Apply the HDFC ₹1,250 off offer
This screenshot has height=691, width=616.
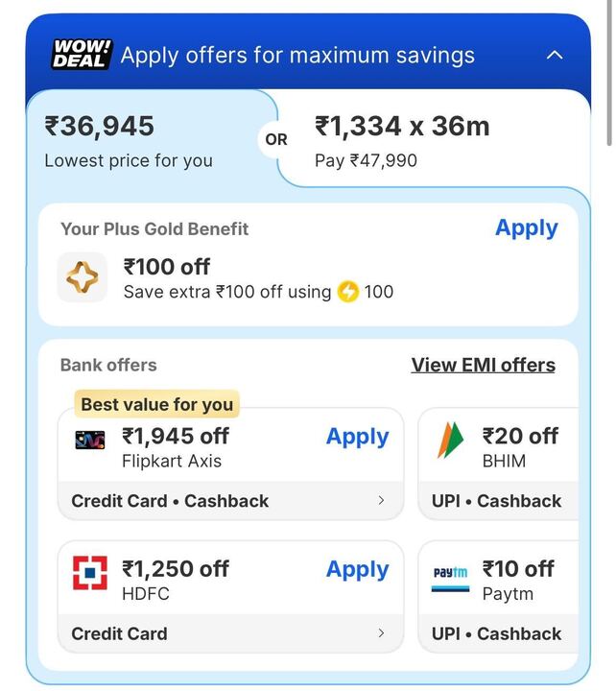pos(357,569)
